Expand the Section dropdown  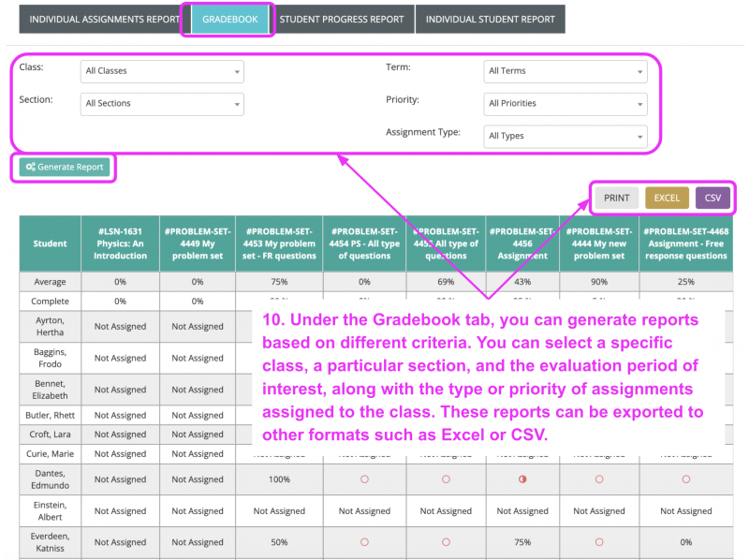coord(162,104)
